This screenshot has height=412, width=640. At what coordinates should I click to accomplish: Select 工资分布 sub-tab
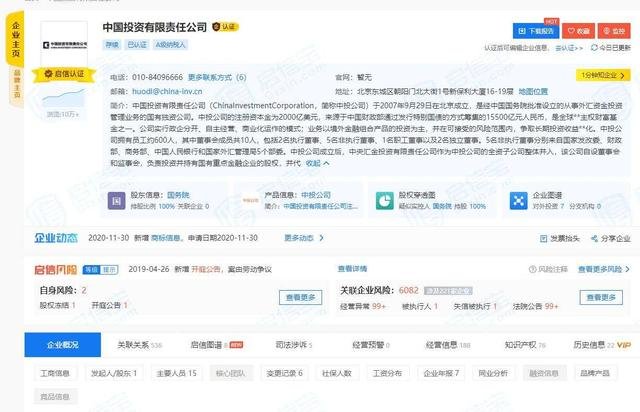(x=387, y=373)
